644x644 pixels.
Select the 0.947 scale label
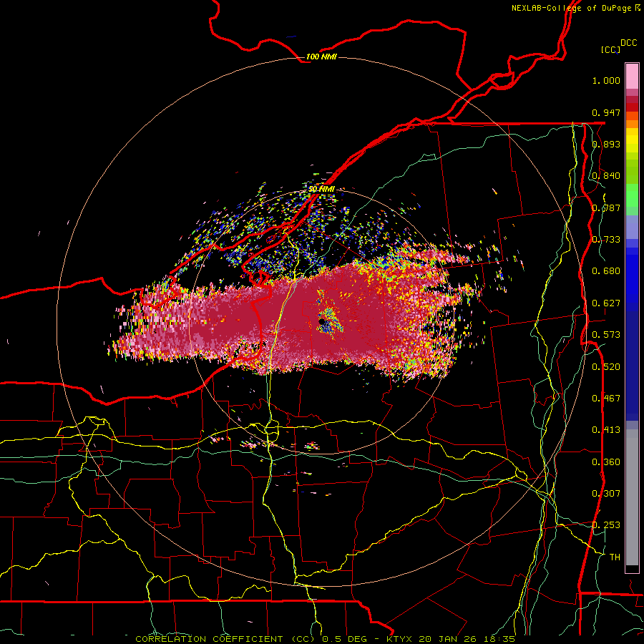point(606,112)
